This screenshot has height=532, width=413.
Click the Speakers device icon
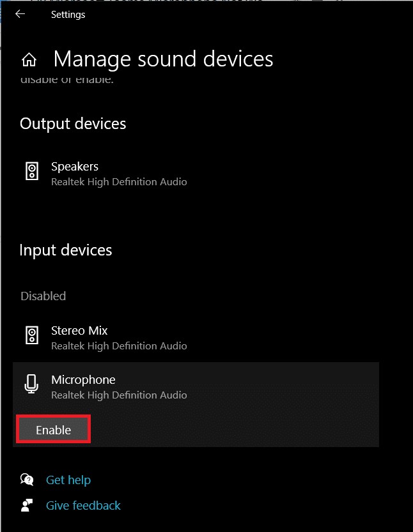point(31,171)
